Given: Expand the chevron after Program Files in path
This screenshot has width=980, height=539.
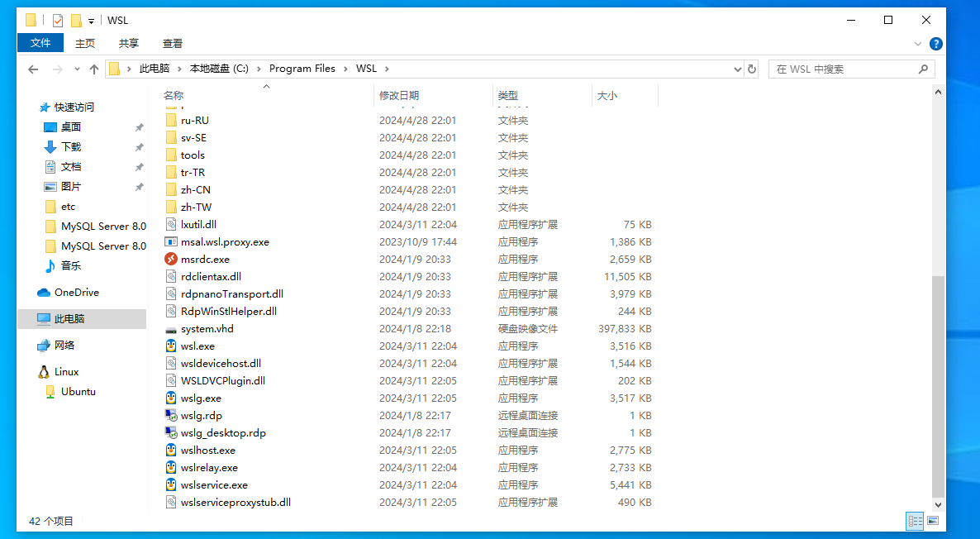Looking at the screenshot, I should pos(345,69).
